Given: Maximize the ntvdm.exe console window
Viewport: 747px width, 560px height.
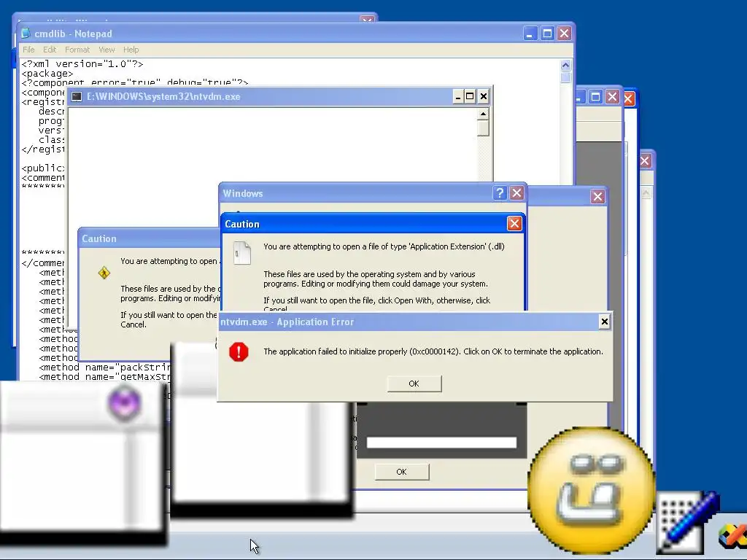Looking at the screenshot, I should click(x=470, y=97).
